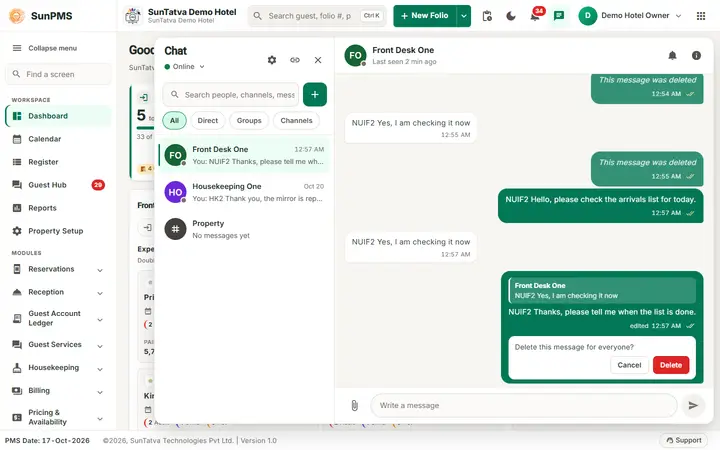
Task: Open Property Setup in sidebar
Action: 58,231
